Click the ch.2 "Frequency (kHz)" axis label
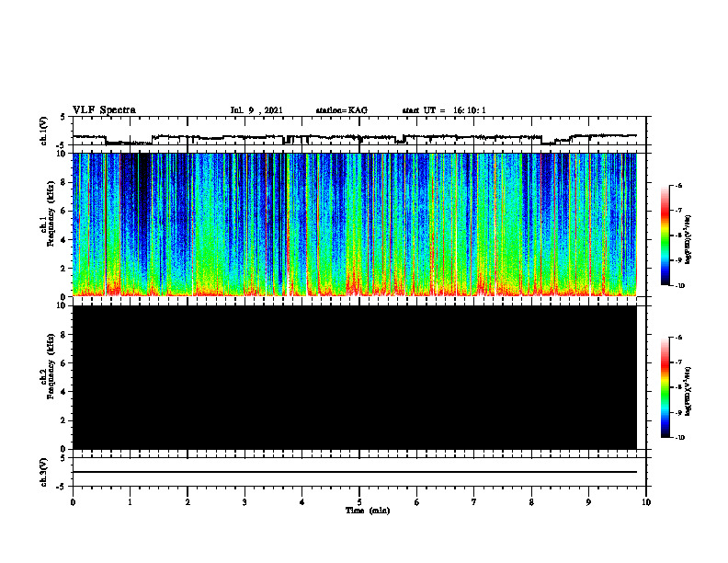Screen dimensions: 728x563 pos(51,366)
